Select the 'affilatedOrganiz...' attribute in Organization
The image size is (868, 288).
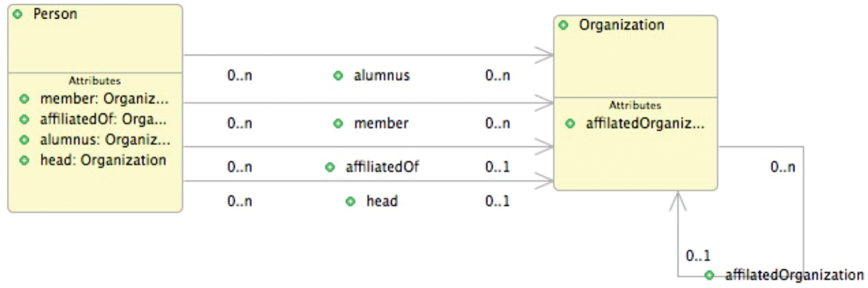(645, 123)
